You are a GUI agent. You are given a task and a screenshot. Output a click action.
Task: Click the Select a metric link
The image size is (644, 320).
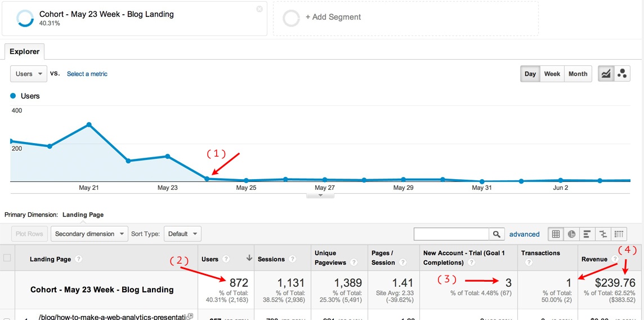tap(87, 74)
